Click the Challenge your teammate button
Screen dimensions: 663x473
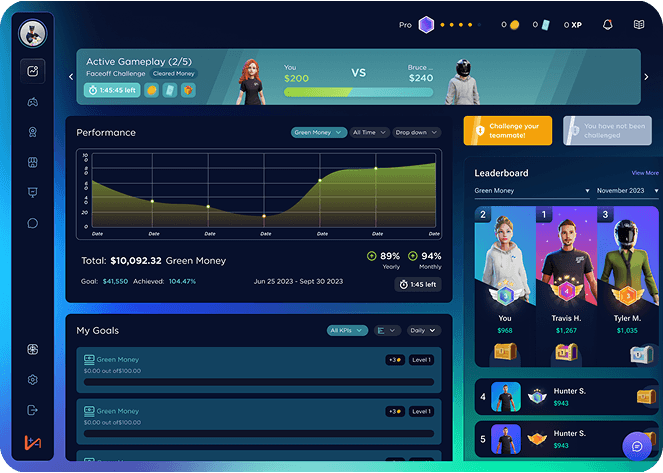point(508,131)
